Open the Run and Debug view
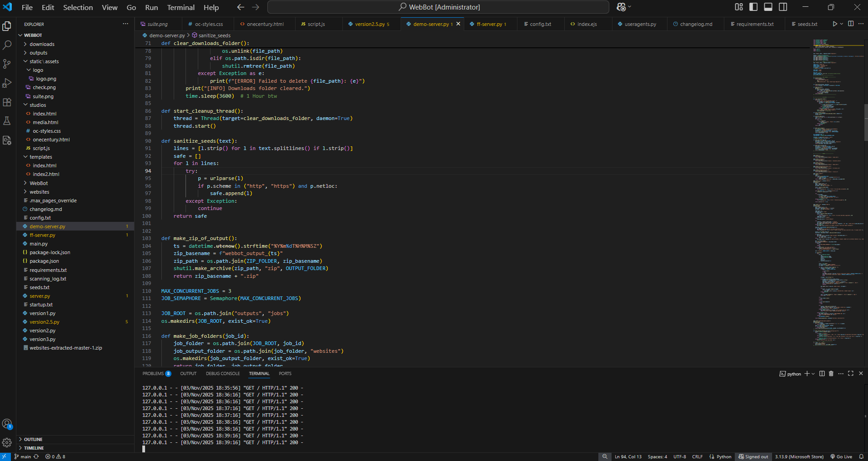The width and height of the screenshot is (868, 461). point(7,83)
